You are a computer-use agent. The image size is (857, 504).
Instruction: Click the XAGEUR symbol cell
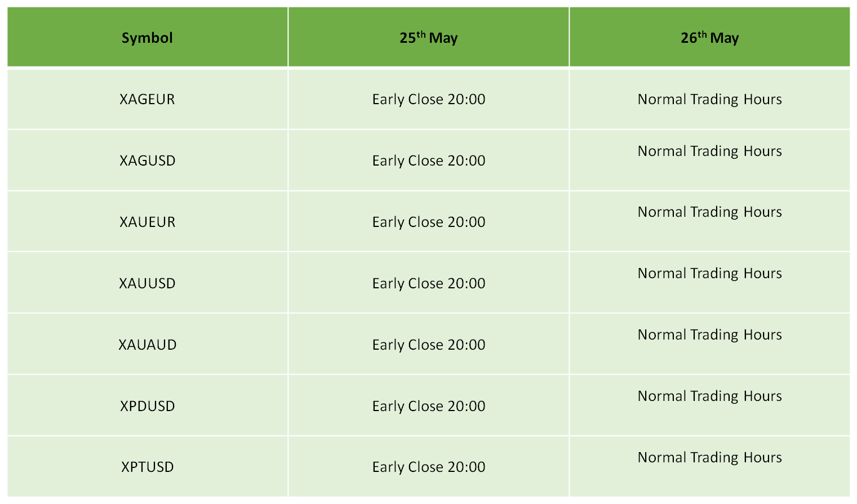[147, 99]
